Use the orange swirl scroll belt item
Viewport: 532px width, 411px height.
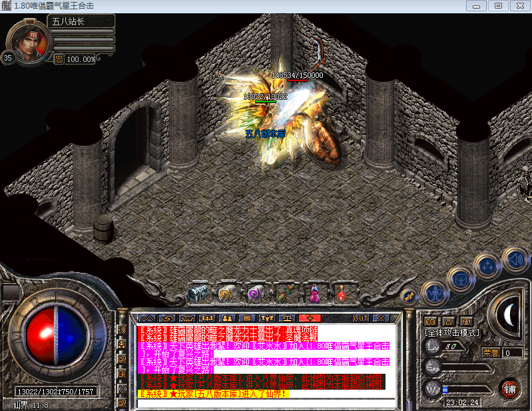coord(226,293)
